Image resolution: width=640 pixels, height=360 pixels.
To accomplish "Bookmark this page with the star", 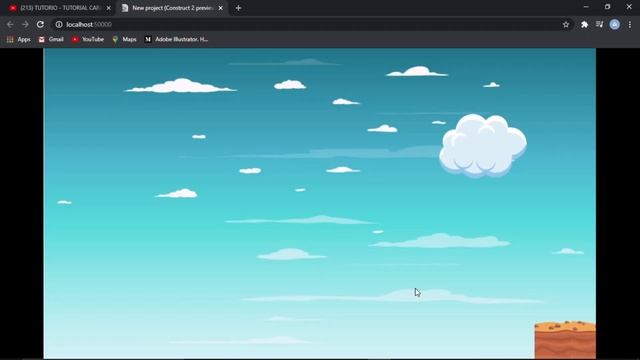I will point(566,24).
